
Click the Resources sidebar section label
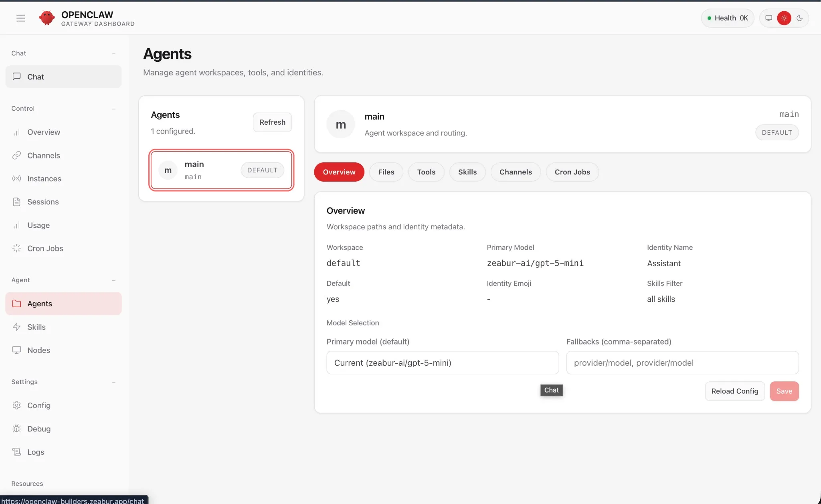click(27, 484)
